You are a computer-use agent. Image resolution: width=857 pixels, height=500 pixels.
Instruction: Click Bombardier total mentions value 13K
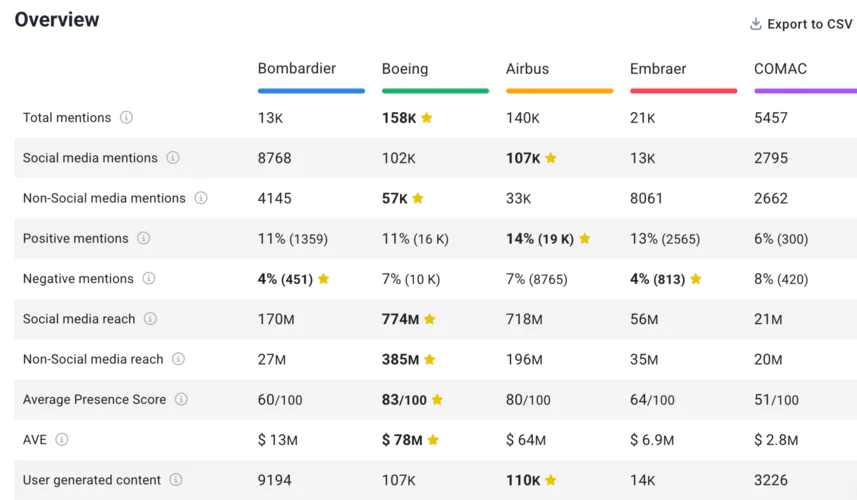(x=271, y=117)
